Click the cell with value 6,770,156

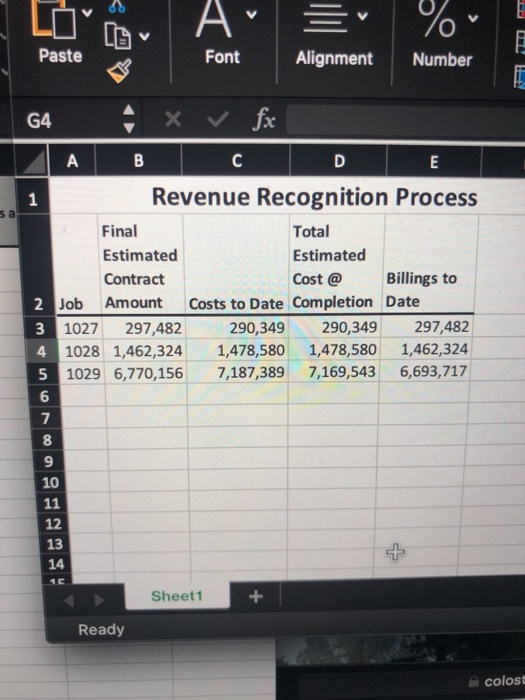(x=147, y=373)
